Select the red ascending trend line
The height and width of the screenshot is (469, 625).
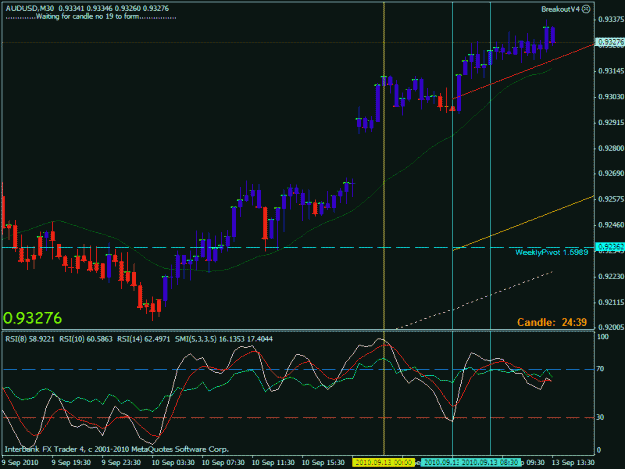coord(523,72)
